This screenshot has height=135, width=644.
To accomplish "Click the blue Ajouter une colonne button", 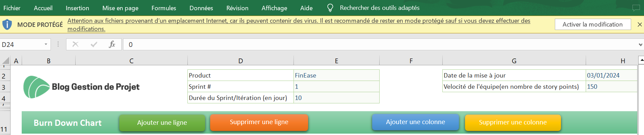I will [x=416, y=122].
